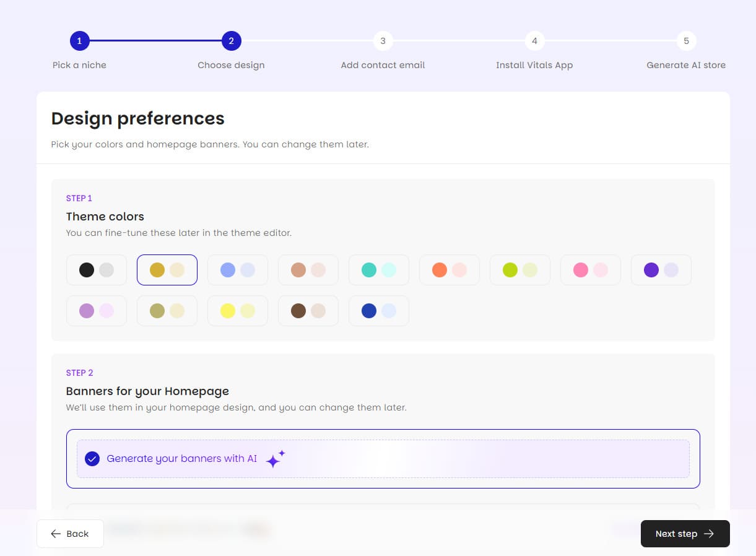
Task: Pick the olive khaki theme color
Action: click(167, 311)
